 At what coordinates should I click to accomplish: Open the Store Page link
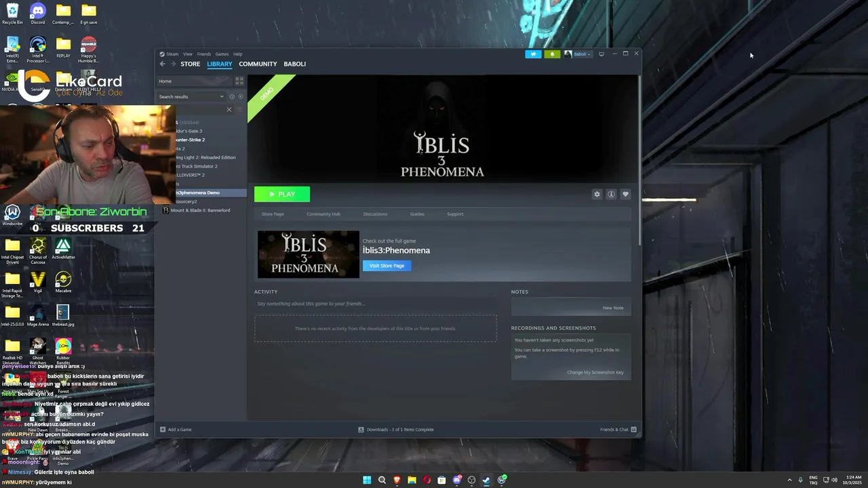click(273, 214)
